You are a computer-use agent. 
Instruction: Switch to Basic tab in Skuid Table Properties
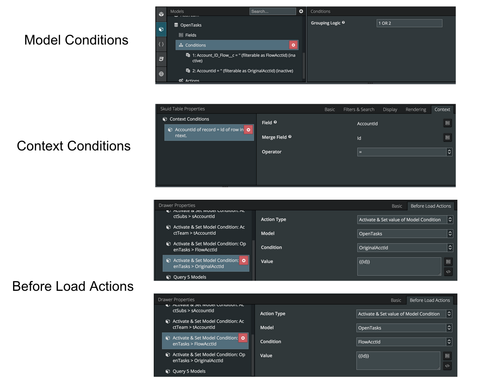330,109
